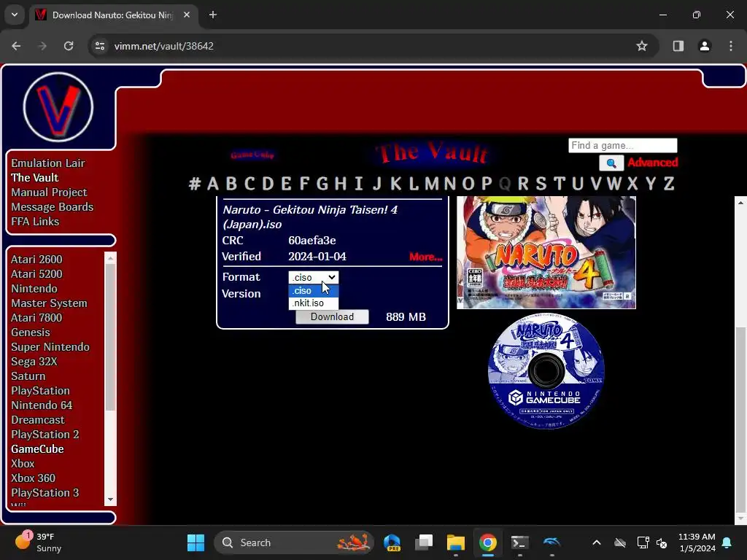Screen dimensions: 747x560
Task: Bookmark this page with the star icon
Action: click(x=642, y=46)
